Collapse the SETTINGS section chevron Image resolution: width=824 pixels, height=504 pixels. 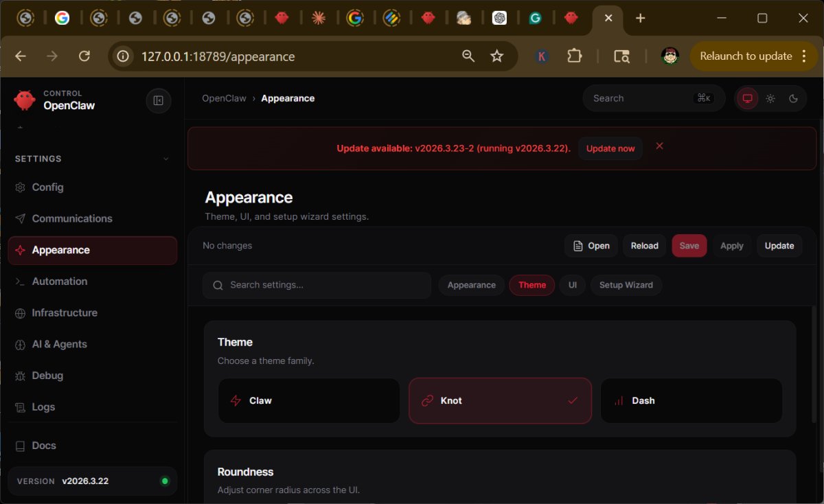165,159
